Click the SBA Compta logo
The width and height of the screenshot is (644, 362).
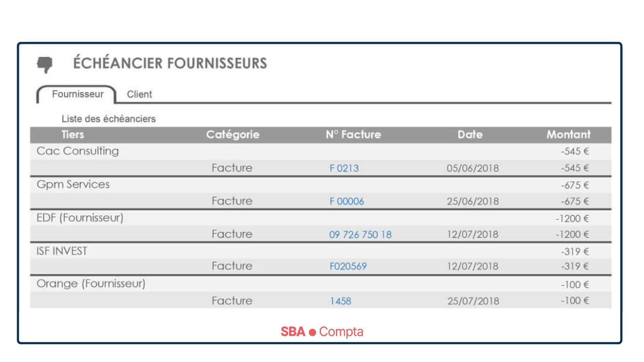coord(322,331)
